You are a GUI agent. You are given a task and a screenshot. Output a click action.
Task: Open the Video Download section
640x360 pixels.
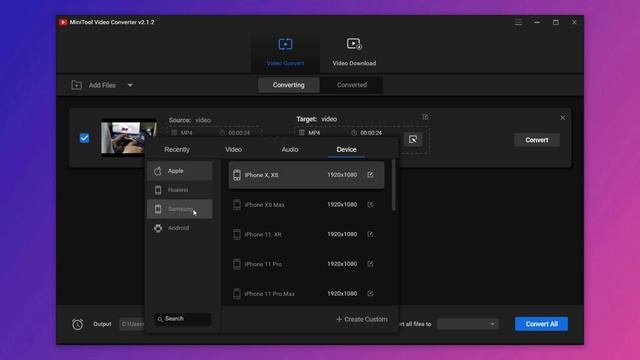(354, 52)
